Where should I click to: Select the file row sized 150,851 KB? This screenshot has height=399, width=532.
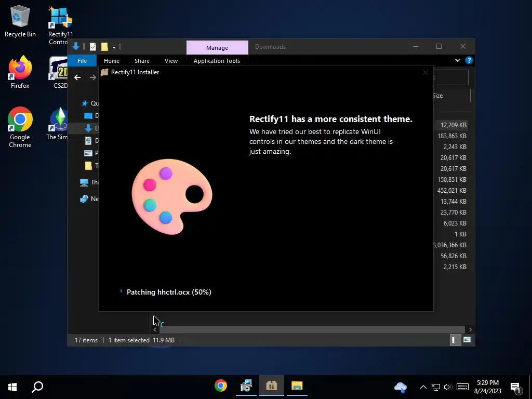[451, 179]
